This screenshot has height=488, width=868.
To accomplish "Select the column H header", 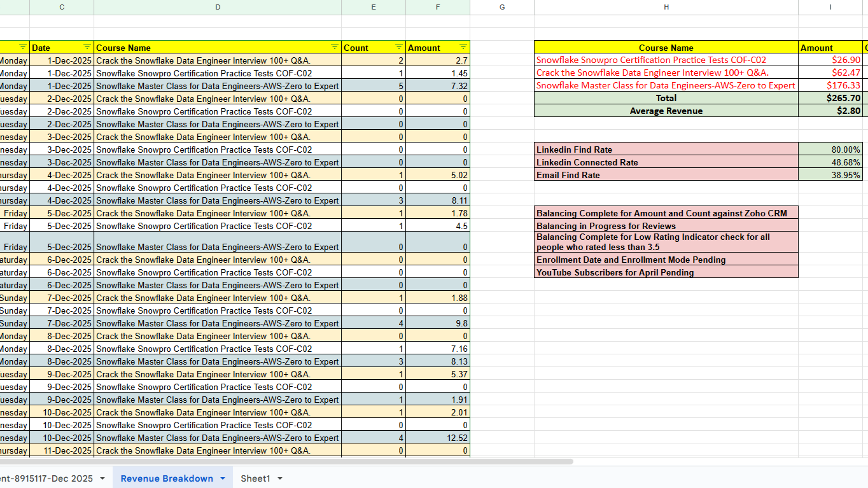I will pyautogui.click(x=666, y=7).
